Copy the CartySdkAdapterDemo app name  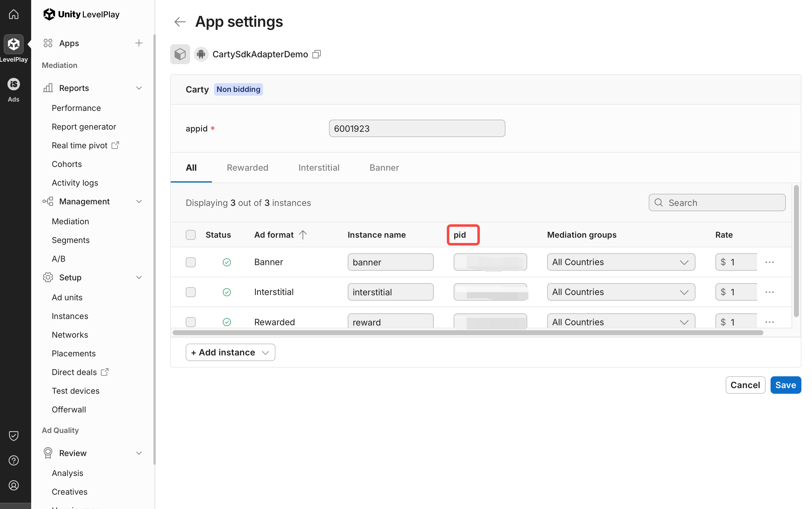coord(317,54)
